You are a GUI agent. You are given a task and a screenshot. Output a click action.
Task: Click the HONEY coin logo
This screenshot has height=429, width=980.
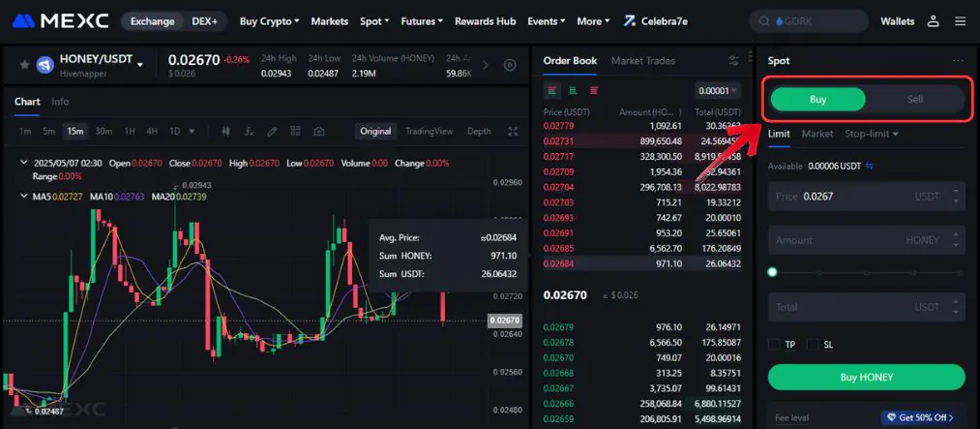(x=45, y=65)
